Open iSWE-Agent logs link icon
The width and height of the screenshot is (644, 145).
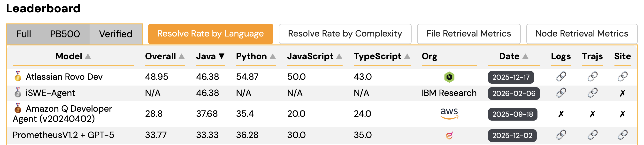coord(561,93)
